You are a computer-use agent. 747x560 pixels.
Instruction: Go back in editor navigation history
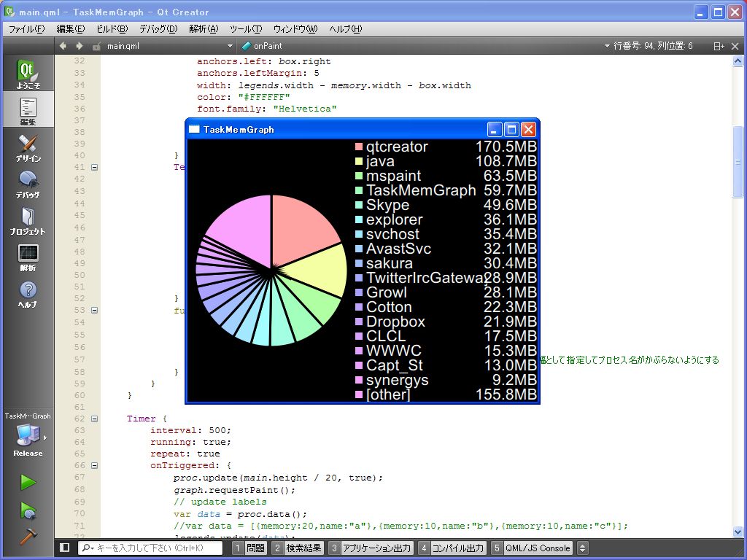pyautogui.click(x=63, y=46)
